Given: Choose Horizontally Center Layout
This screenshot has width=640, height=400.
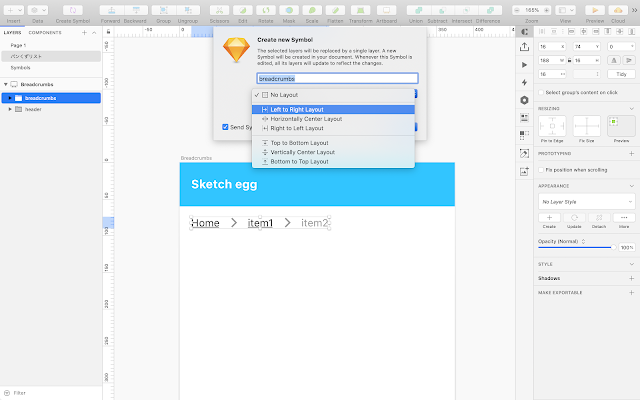Looking at the screenshot, I should 333,119.
